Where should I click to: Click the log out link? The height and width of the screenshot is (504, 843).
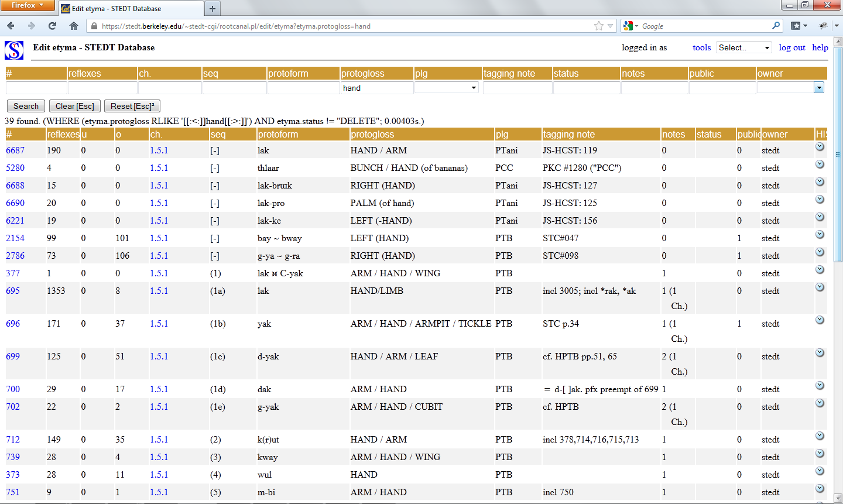point(791,47)
